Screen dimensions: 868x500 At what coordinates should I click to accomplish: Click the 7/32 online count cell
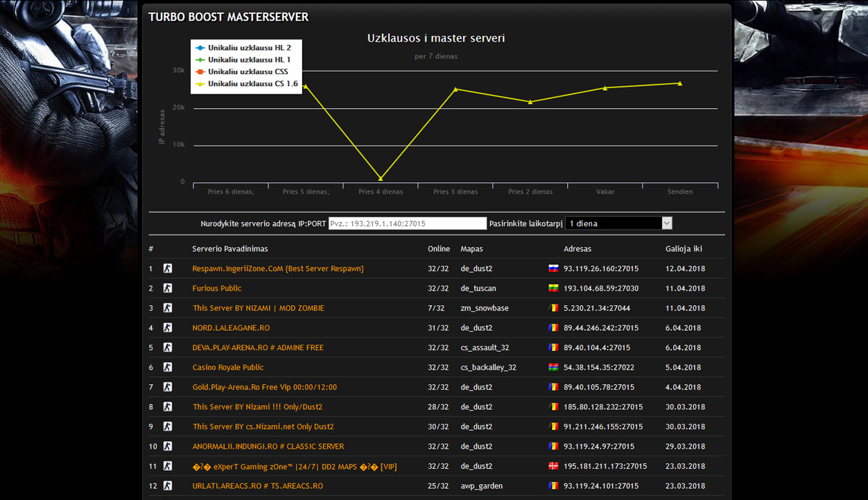[x=436, y=308]
